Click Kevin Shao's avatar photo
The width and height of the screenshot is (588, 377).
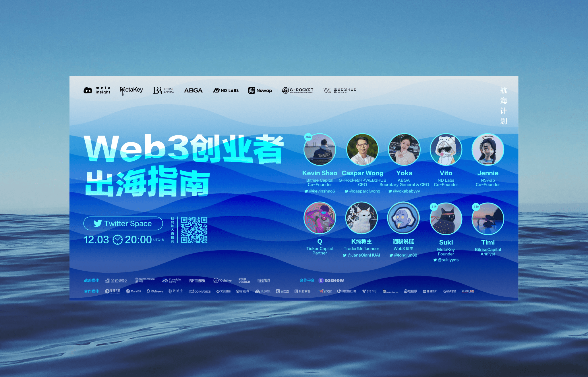(320, 149)
